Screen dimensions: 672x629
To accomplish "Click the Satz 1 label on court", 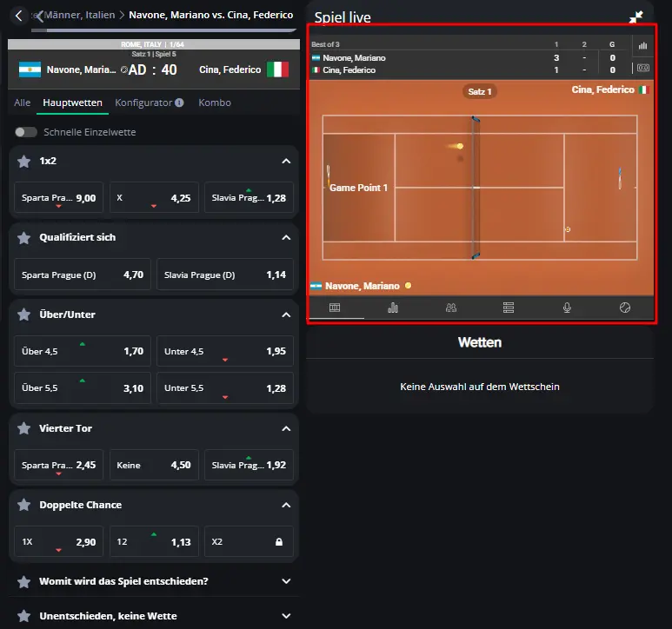I will [x=480, y=91].
